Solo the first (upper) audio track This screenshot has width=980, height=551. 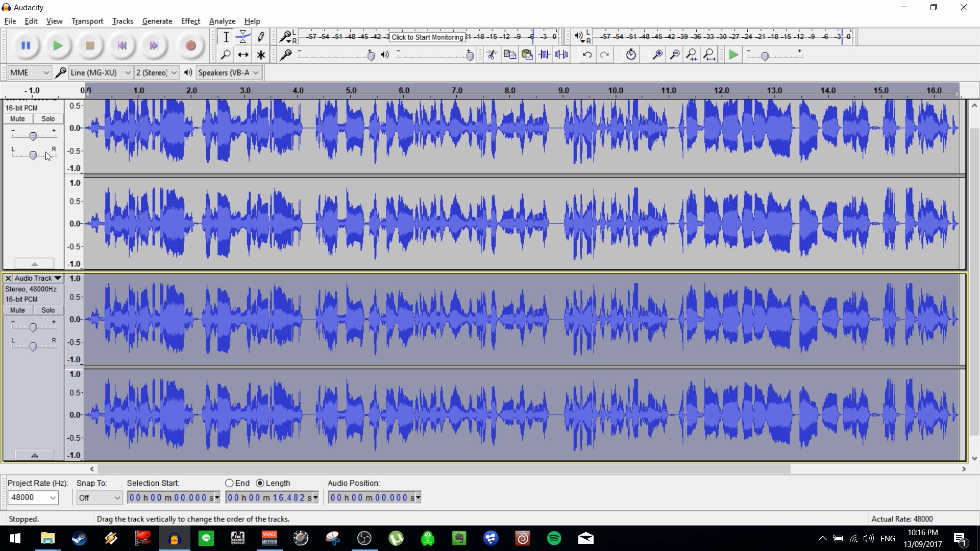48,119
